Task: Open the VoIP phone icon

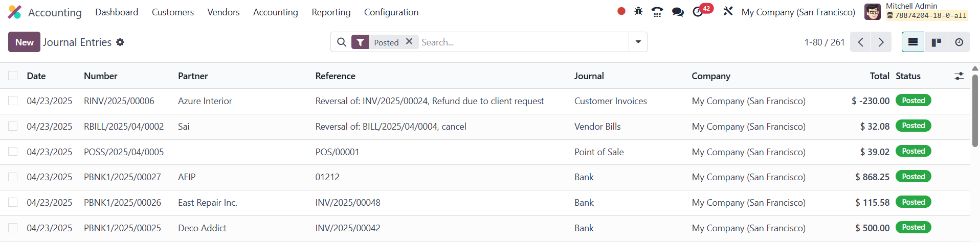Action: [657, 12]
